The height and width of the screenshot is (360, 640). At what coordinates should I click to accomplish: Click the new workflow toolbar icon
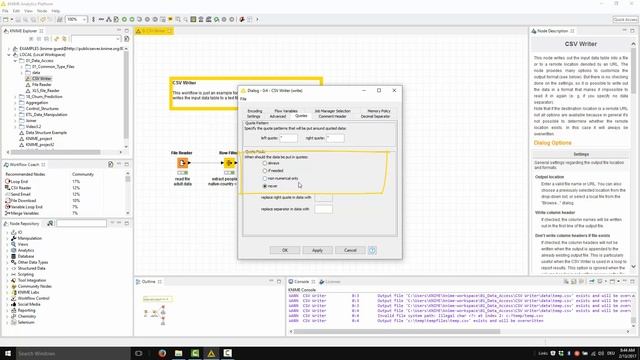tap(6, 19)
